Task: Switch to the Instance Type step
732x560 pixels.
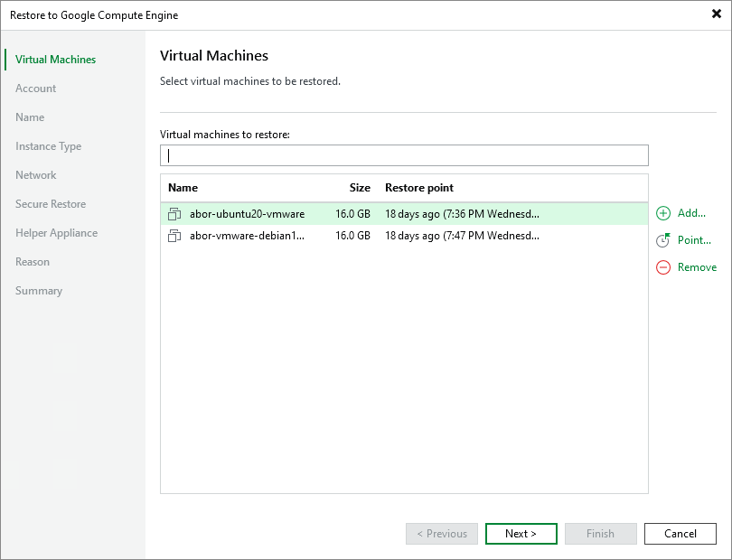Action: 48,146
